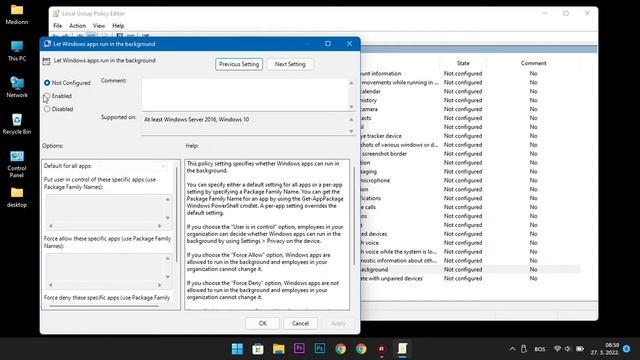Screen dimensions: 640x360
Task: Launch Photoshop from taskbar
Action: click(320, 349)
